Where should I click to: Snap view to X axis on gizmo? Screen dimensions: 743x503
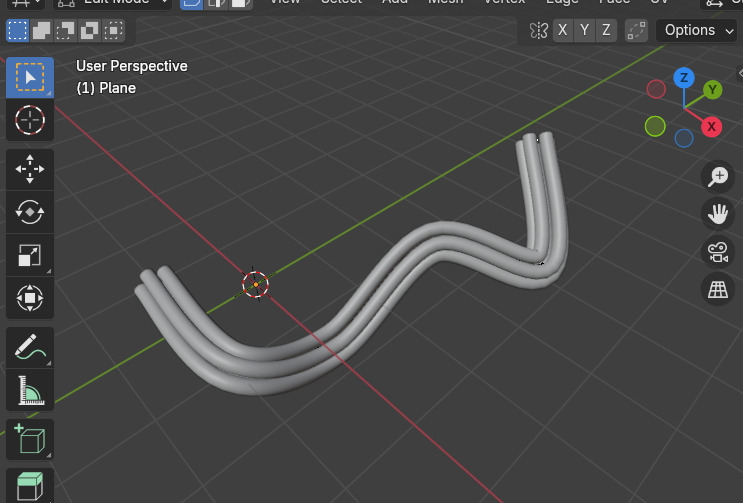click(x=711, y=126)
